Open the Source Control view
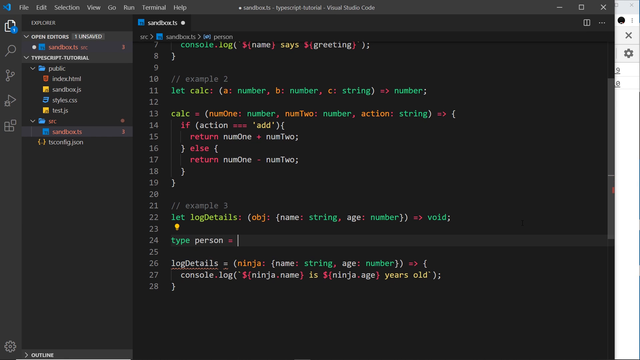The width and height of the screenshot is (640, 360). pos(10,76)
